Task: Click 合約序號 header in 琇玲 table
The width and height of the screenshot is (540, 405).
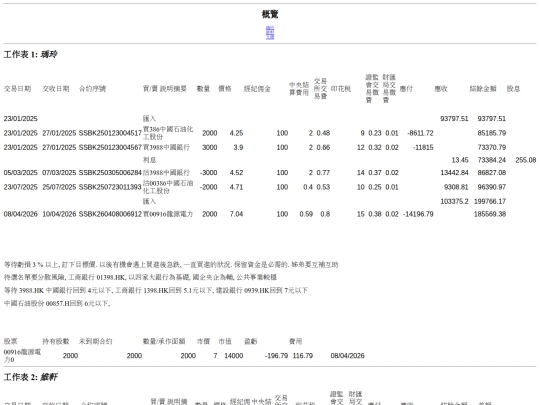Action: tap(92, 89)
